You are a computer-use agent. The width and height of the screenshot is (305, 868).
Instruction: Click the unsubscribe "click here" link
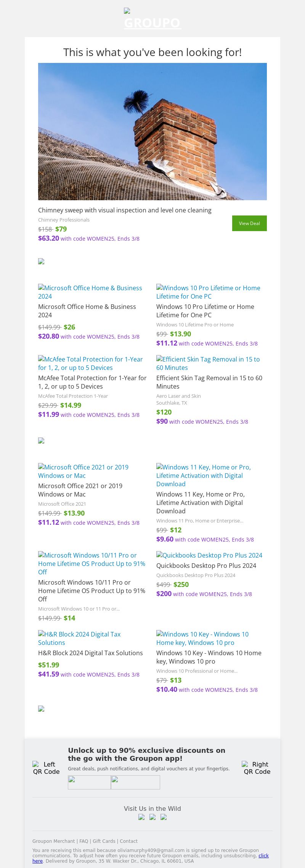click(263, 855)
